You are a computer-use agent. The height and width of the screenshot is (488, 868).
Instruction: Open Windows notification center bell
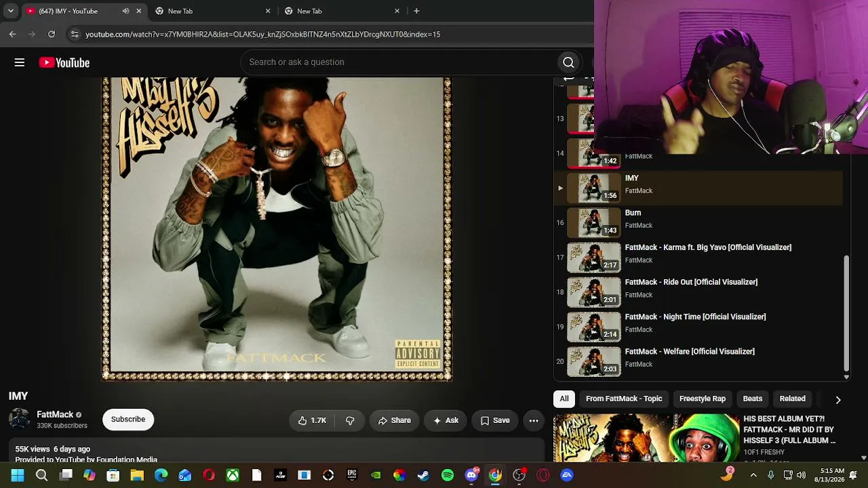pos(853,475)
